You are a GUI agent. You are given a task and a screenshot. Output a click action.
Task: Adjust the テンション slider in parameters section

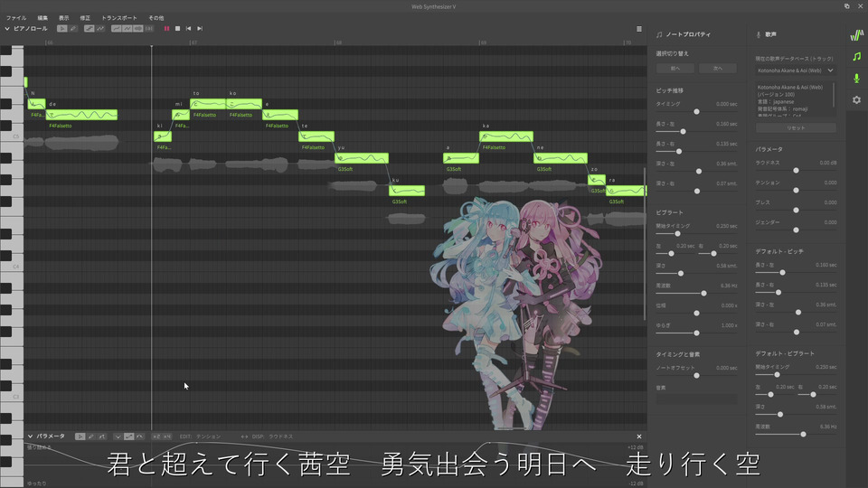[x=796, y=191]
